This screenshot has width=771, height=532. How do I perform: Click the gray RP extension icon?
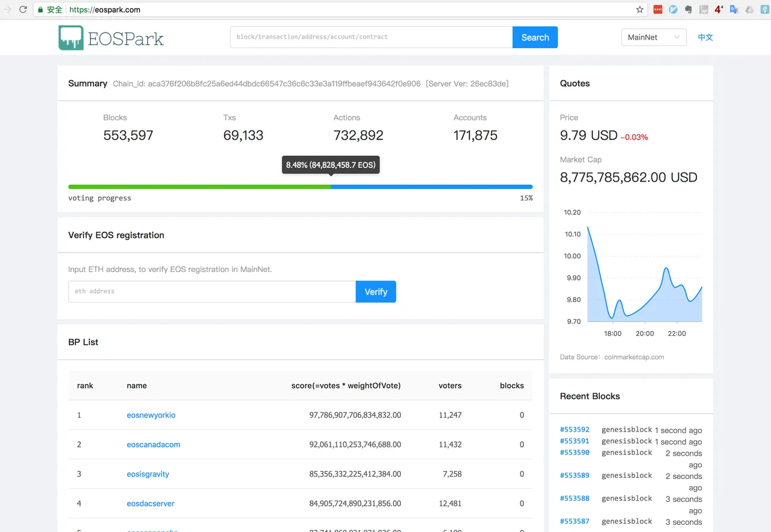coord(704,10)
